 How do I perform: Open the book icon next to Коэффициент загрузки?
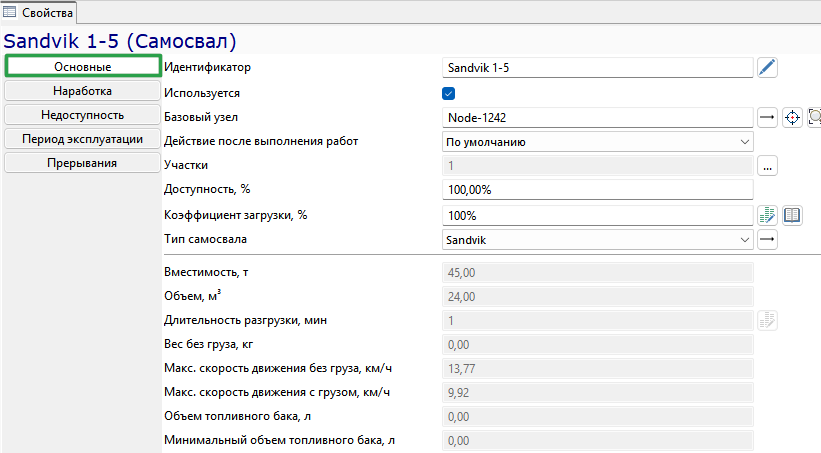click(792, 215)
